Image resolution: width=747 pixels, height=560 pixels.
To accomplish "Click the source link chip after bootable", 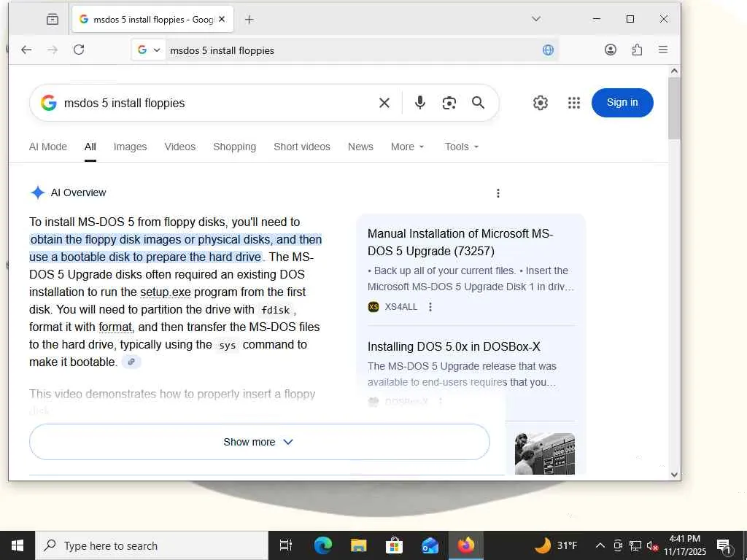I will point(131,362).
